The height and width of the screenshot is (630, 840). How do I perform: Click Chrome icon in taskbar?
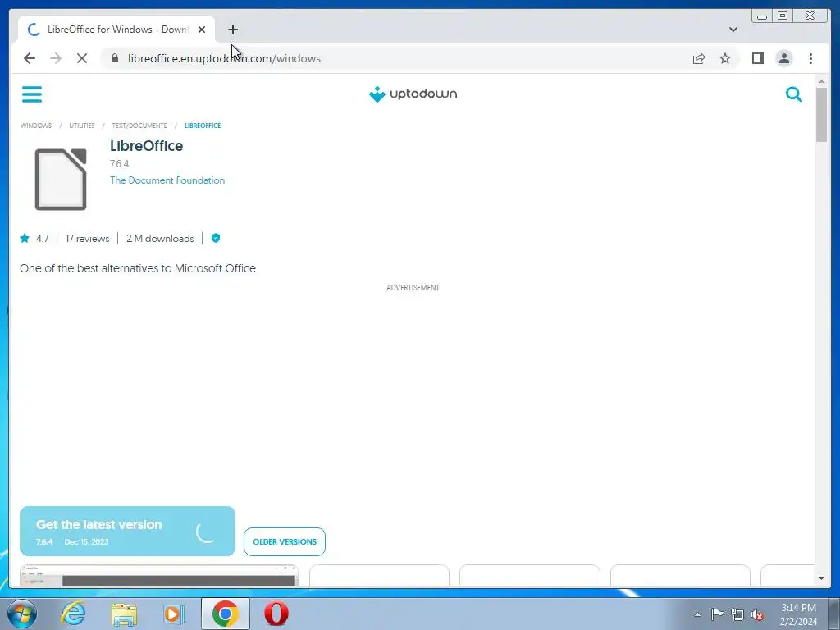point(225,614)
